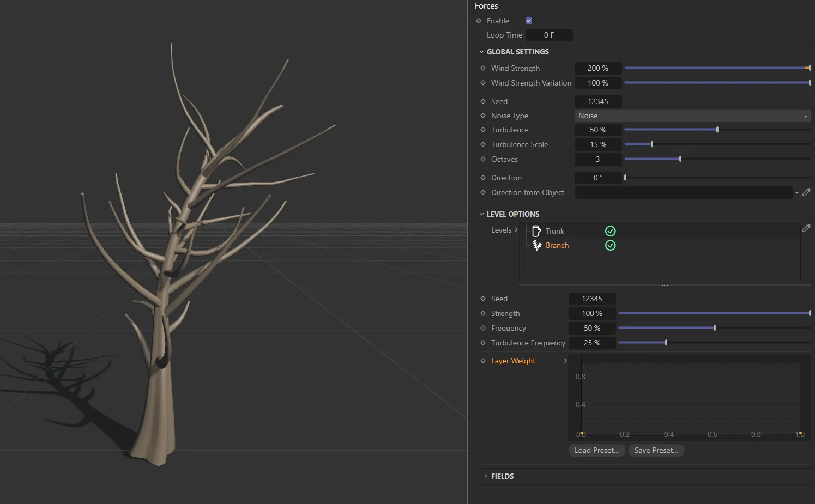815x504 pixels.
Task: Collapse the GLOBAL SETTINGS section
Action: coord(481,52)
